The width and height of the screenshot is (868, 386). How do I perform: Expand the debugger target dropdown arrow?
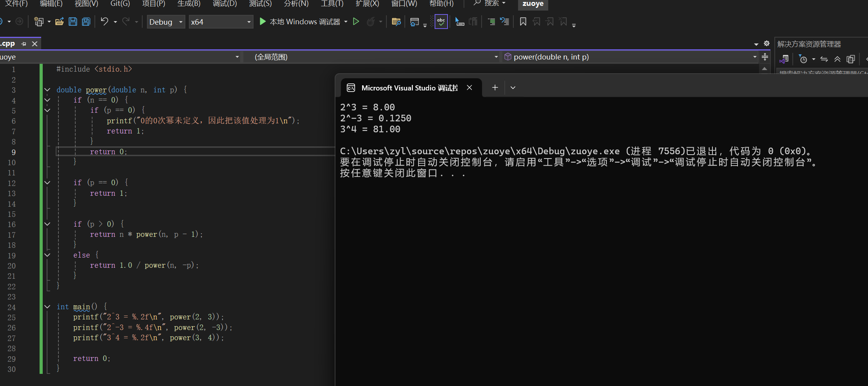tap(346, 22)
